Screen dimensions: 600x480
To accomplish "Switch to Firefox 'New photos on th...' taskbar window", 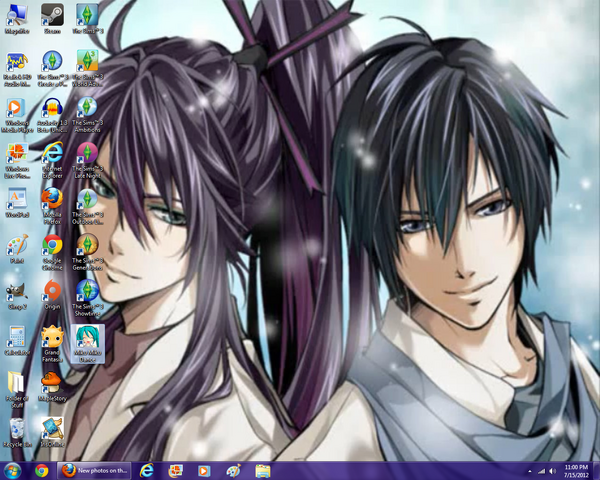I will 94,470.
